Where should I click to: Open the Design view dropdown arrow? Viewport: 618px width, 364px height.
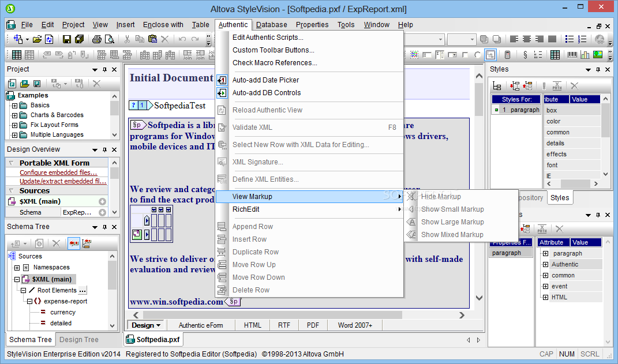[159, 326]
